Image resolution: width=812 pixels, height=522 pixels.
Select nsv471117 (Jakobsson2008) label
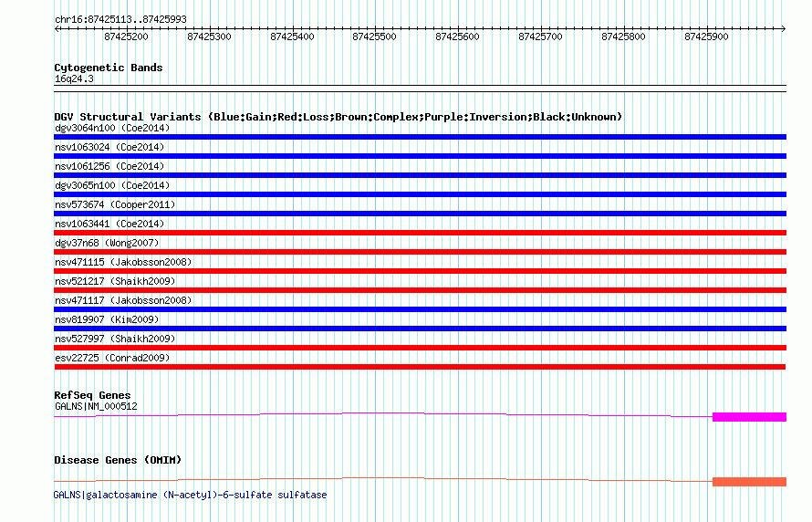(x=123, y=300)
